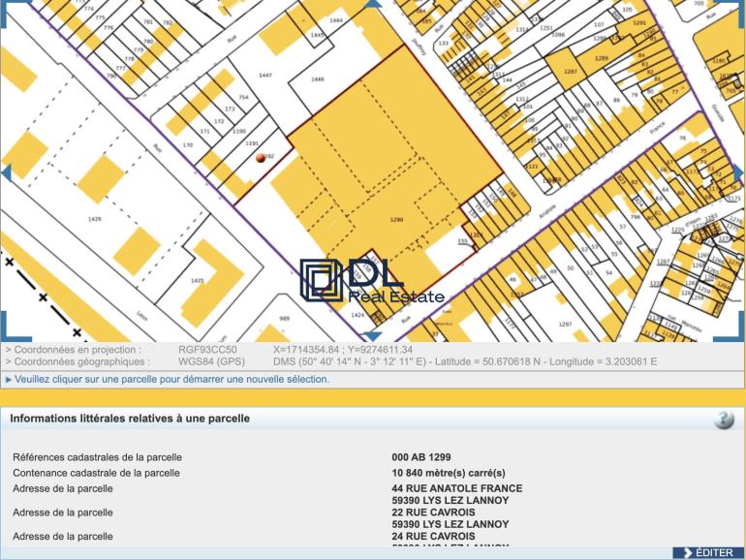Select parcel 1297 on the map

tap(565, 324)
